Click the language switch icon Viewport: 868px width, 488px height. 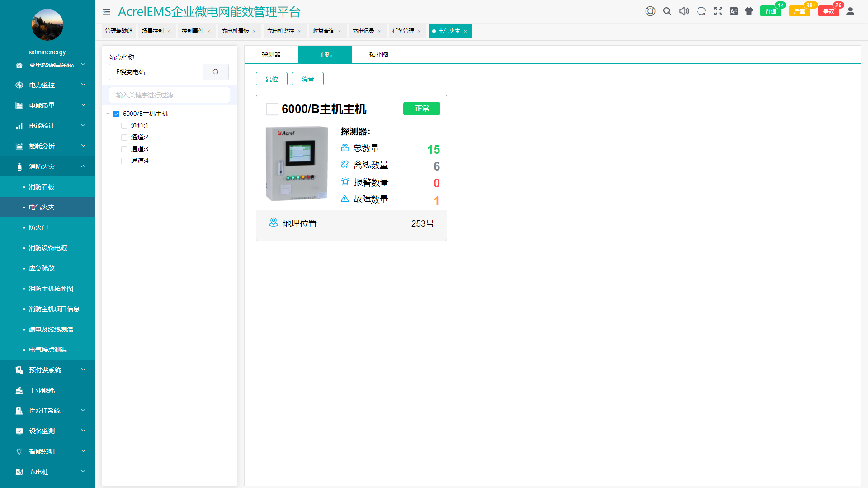(733, 11)
